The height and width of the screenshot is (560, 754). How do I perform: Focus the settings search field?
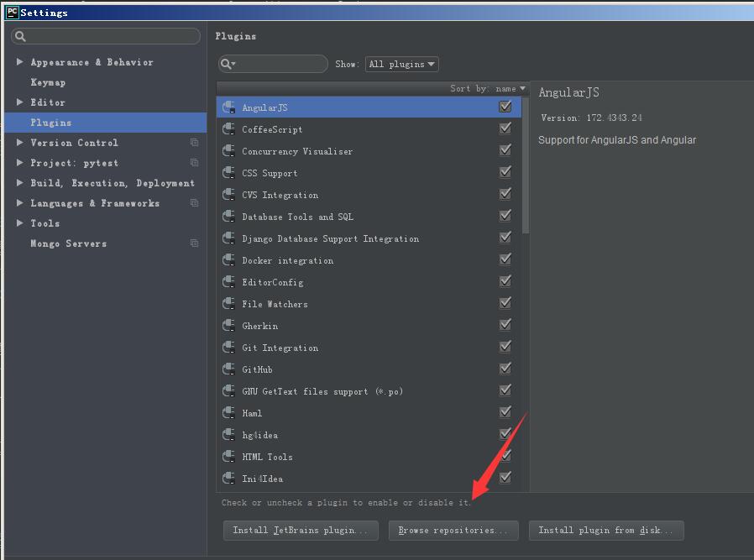click(x=106, y=36)
